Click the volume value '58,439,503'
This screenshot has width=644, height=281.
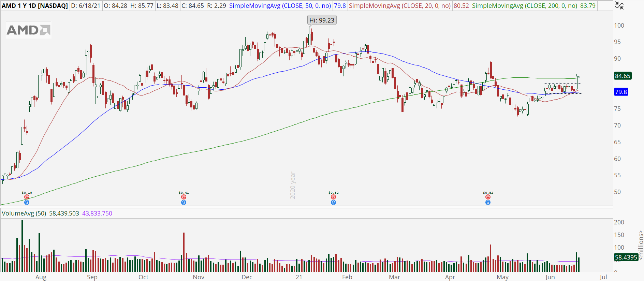64,213
